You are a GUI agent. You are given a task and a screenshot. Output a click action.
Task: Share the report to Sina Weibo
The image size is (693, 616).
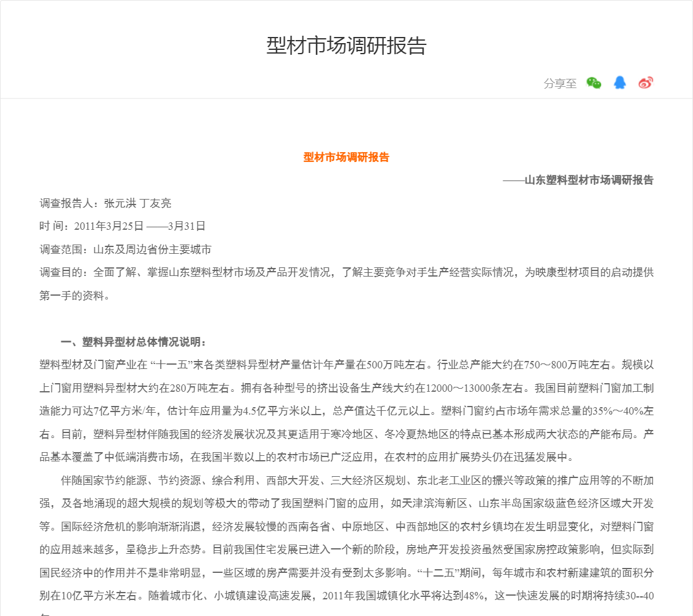coord(646,83)
